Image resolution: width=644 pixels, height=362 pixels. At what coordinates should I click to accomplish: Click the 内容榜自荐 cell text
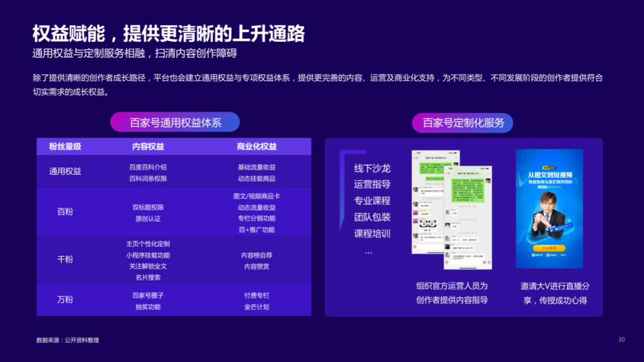pyautogui.click(x=256, y=255)
